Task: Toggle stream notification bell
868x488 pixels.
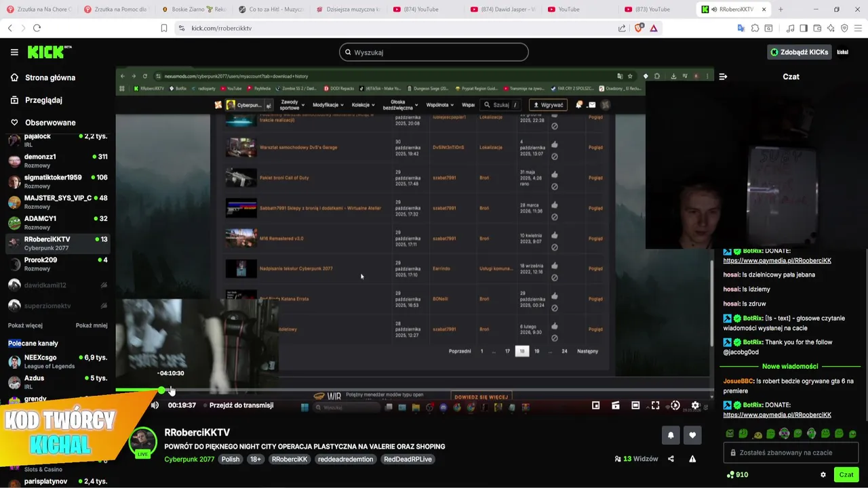Action: (671, 435)
